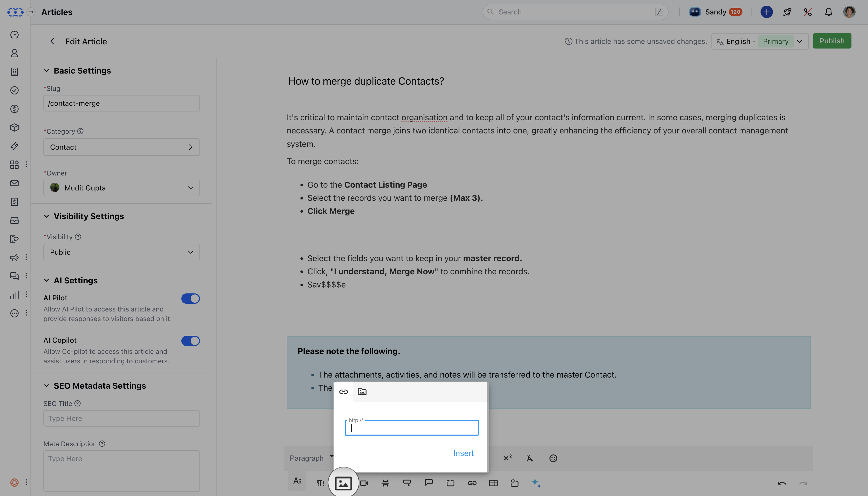Open the Owner dropdown Mudit Gupta
868x496 pixels.
pos(121,188)
